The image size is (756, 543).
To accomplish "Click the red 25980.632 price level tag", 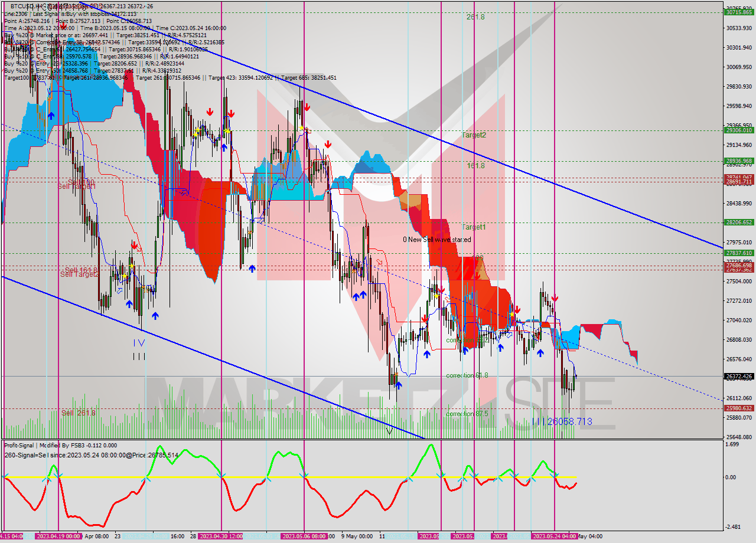I will click(x=738, y=408).
